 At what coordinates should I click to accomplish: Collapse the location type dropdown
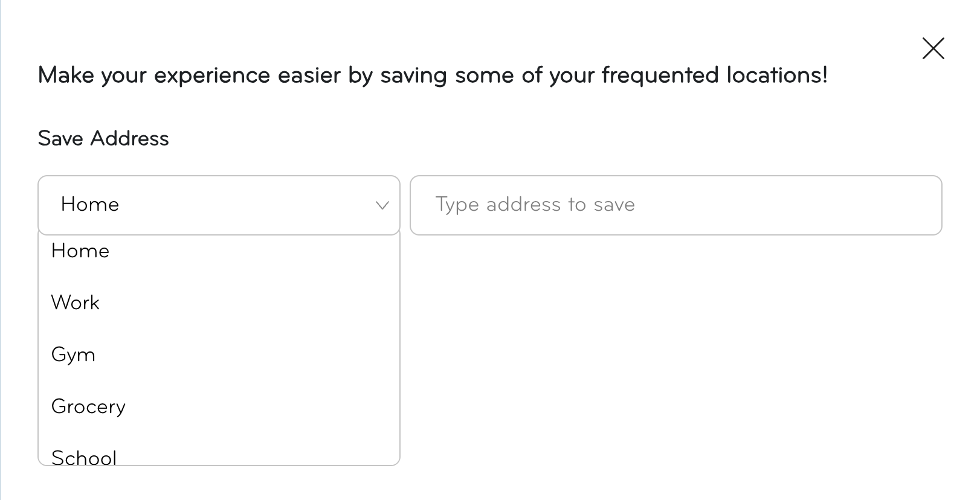382,205
